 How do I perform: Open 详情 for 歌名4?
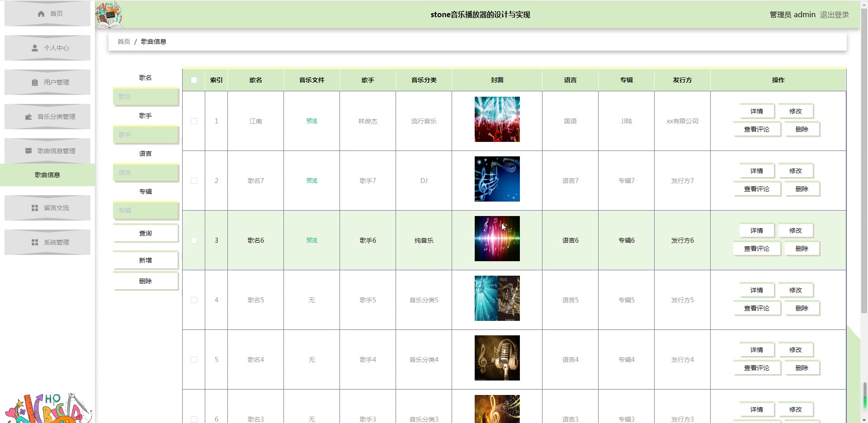[x=757, y=350]
